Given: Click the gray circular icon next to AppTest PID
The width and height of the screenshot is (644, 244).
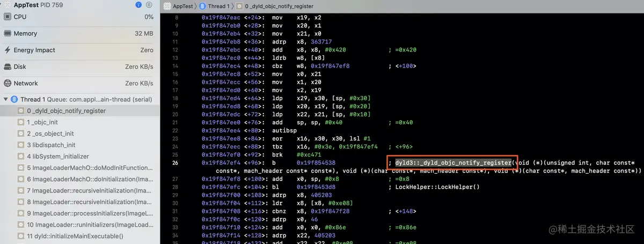Looking at the screenshot, I should coord(150,5).
